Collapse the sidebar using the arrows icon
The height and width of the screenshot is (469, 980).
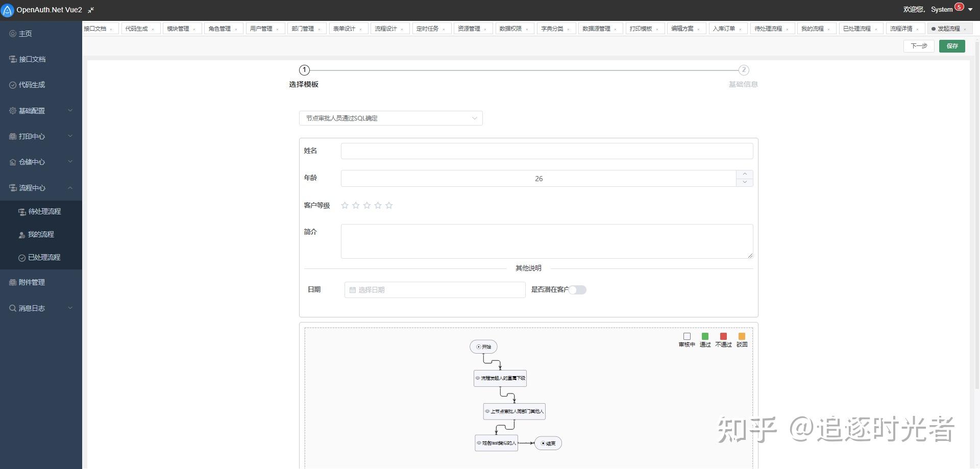pos(91,10)
